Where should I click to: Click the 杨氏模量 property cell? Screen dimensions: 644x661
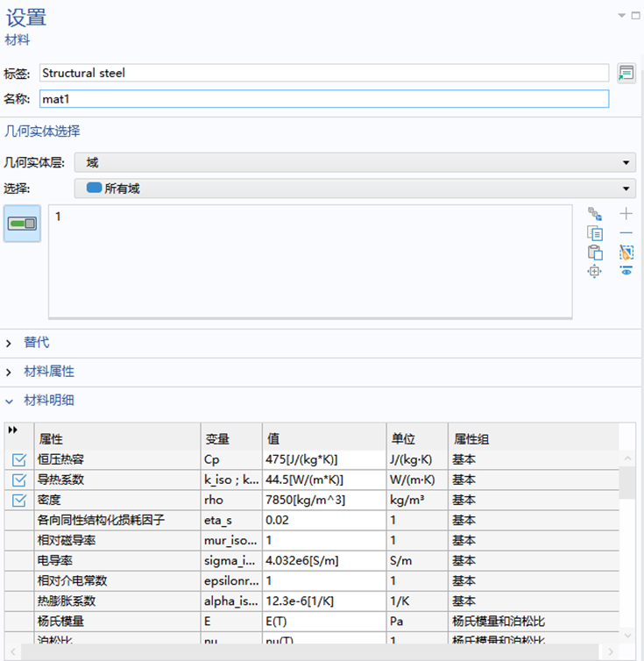tap(117, 622)
